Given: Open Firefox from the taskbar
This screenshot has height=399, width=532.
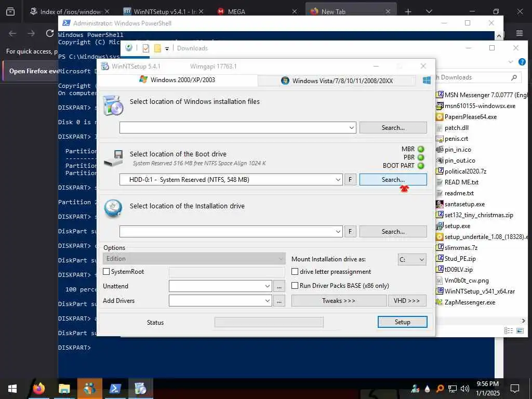Looking at the screenshot, I should 38,388.
